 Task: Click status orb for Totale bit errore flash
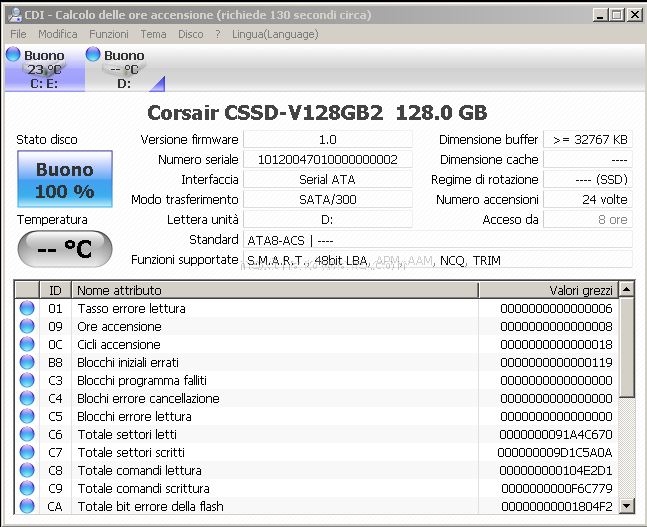click(x=27, y=506)
